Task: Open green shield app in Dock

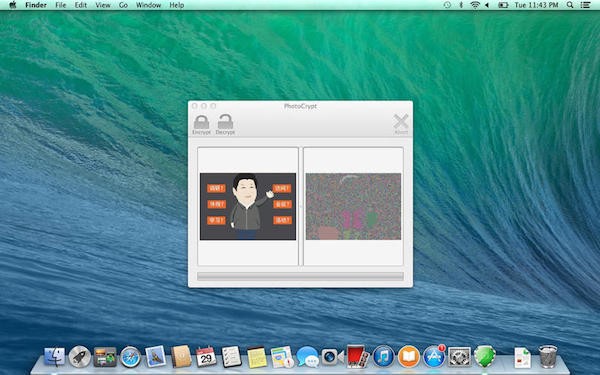Action: click(484, 357)
